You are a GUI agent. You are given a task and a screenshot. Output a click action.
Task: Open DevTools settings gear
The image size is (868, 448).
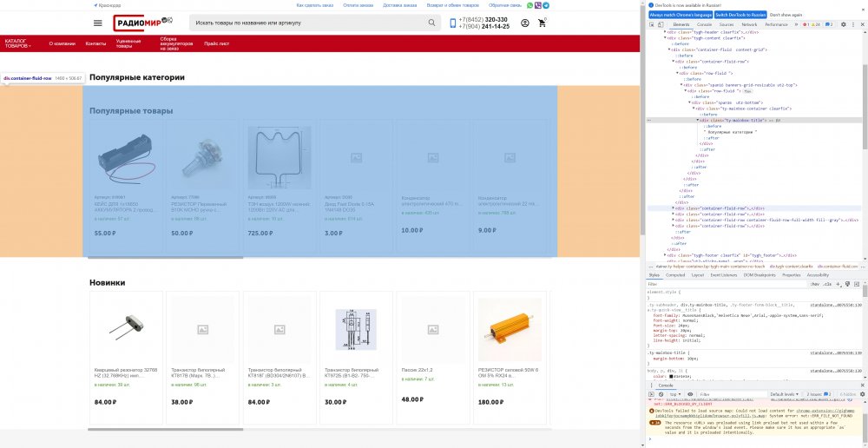pos(844,24)
